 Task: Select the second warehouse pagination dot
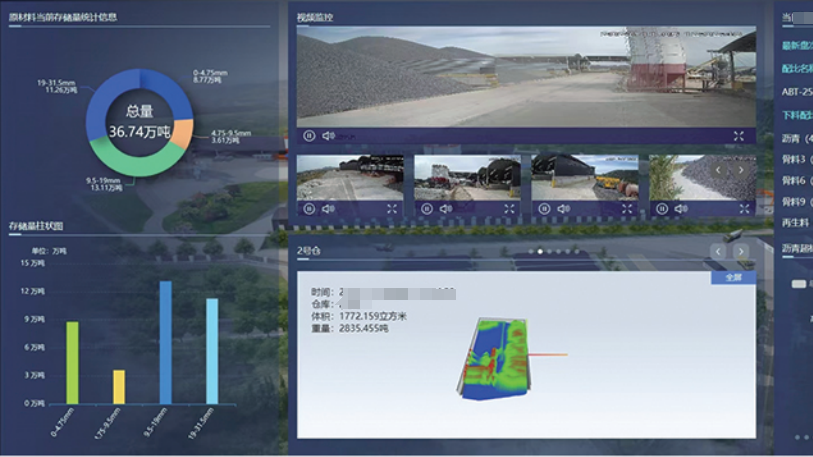pos(540,252)
